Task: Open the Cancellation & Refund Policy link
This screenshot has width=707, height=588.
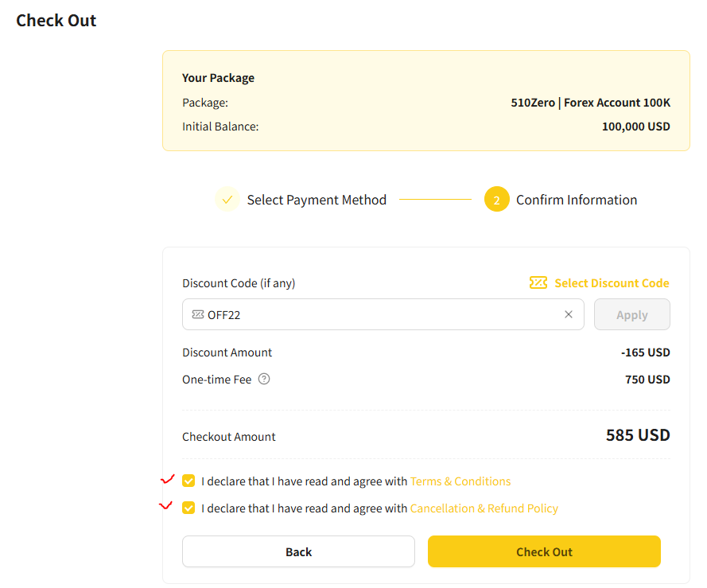Action: [x=484, y=508]
